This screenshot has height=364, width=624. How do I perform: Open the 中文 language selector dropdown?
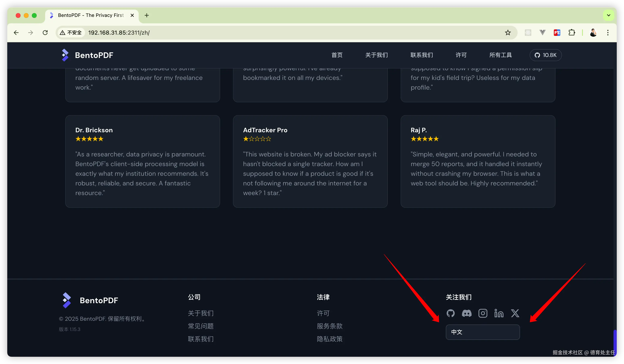(483, 332)
